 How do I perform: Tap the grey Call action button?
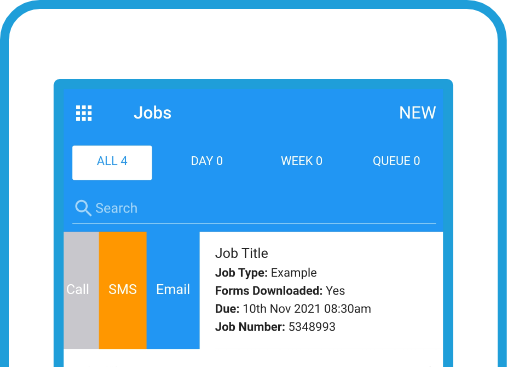point(81,290)
